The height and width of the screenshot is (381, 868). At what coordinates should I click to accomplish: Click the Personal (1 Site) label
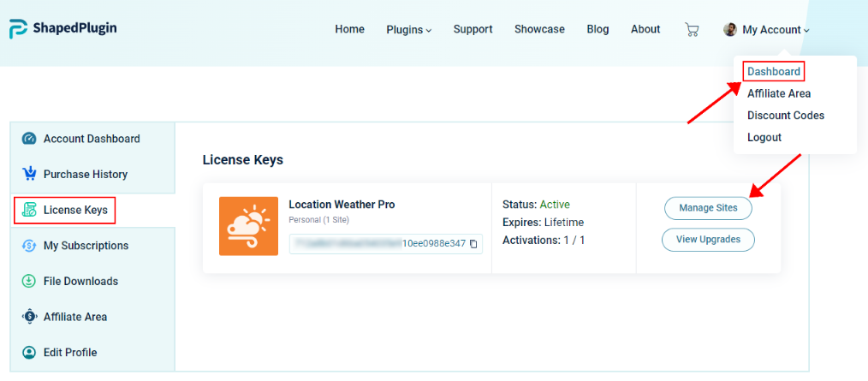coord(318,220)
